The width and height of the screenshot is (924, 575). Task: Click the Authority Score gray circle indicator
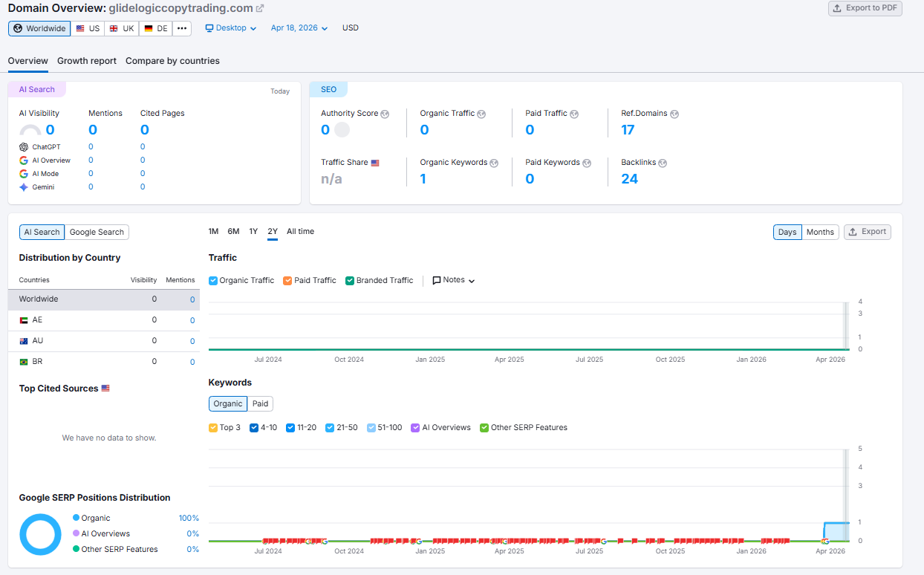[342, 130]
